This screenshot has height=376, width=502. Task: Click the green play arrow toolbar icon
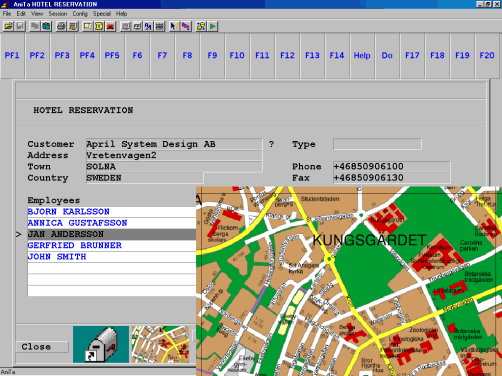pos(213,26)
